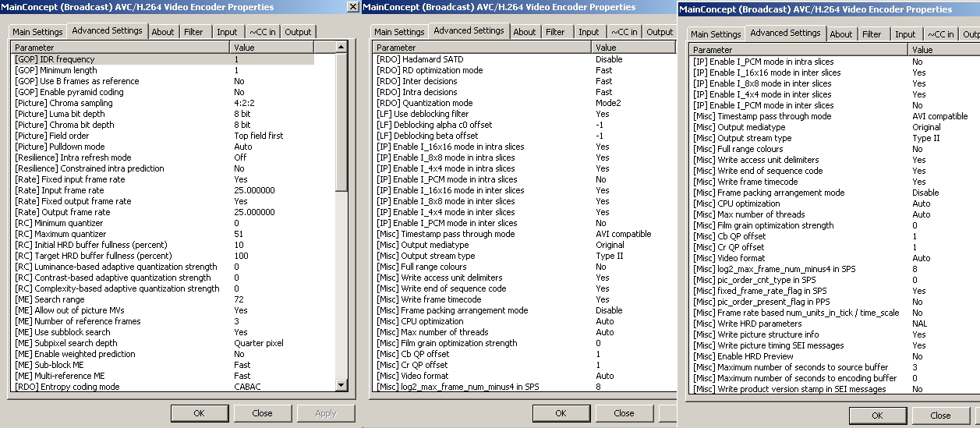Confirm with OK in left window

tap(200, 413)
